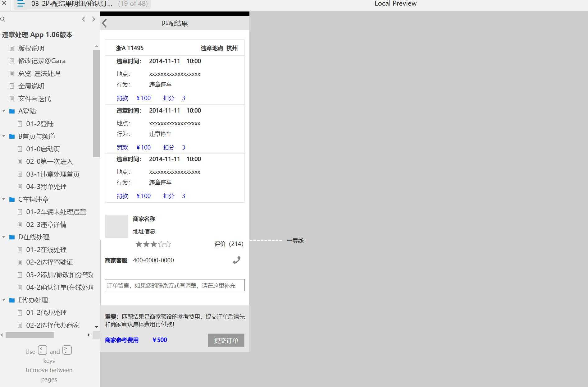Click into the 订单留言 input field
Viewport: 588px width, 387px height.
coord(175,285)
